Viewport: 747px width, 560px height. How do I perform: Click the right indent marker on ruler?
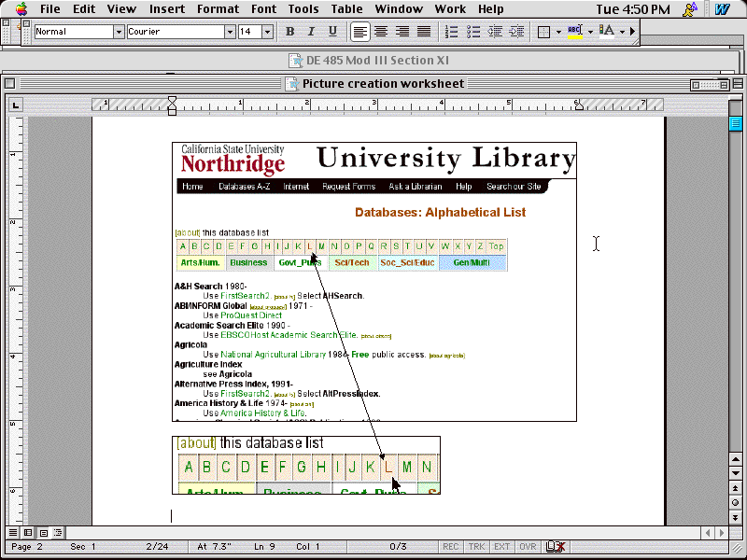(579, 106)
